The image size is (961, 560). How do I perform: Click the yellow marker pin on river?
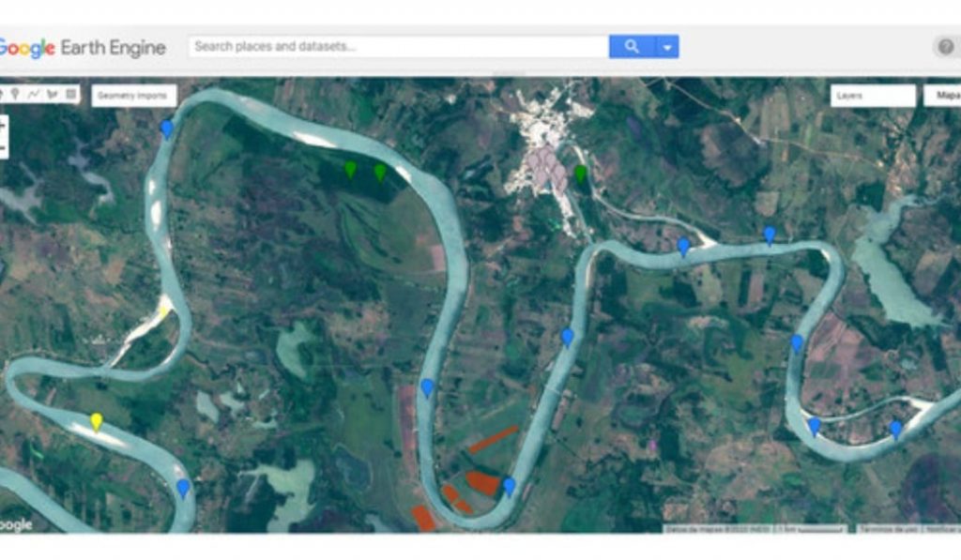pos(97,422)
